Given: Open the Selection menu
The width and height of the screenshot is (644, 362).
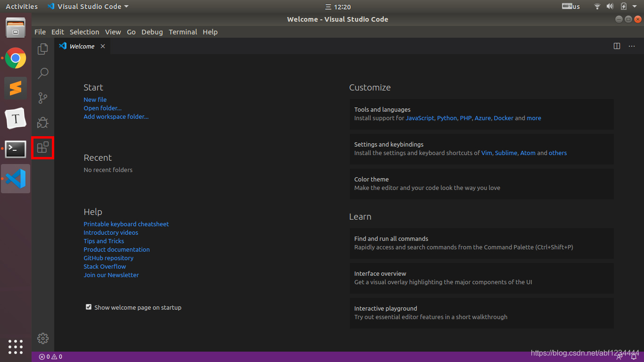Looking at the screenshot, I should click(x=84, y=32).
